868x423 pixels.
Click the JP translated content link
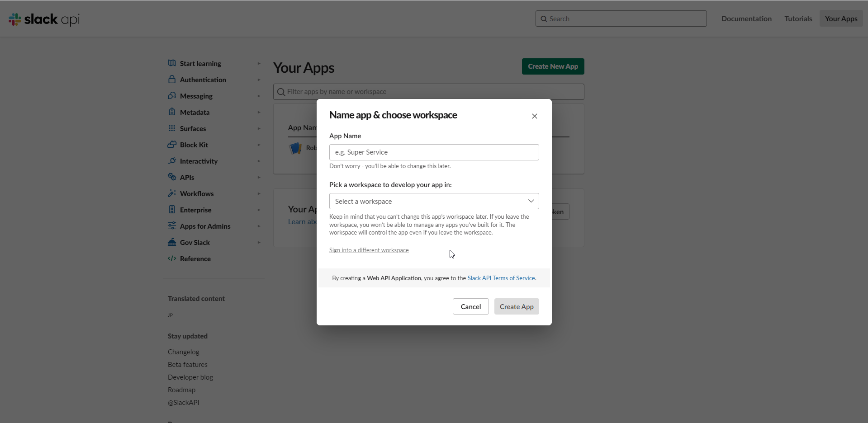coord(170,315)
